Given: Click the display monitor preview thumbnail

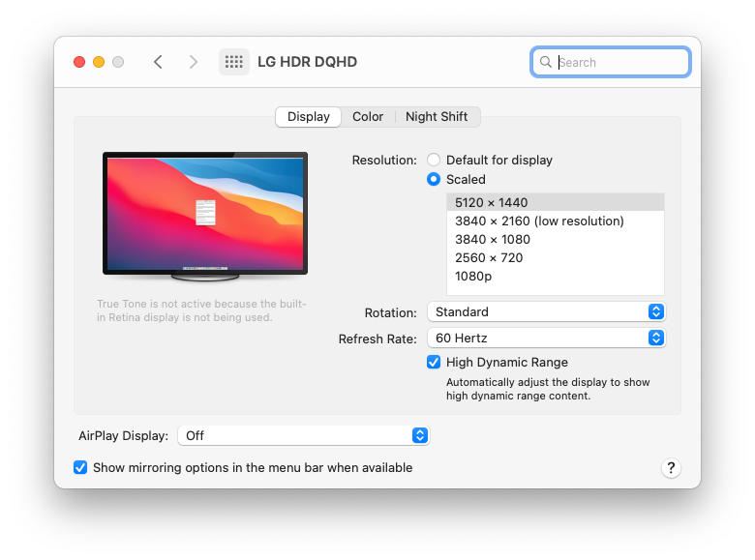Looking at the screenshot, I should pos(205,217).
